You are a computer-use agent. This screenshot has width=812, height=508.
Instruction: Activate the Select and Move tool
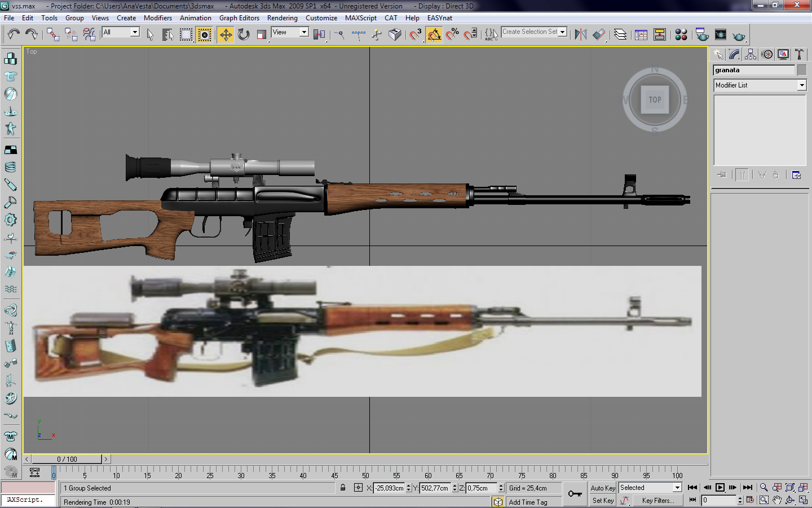coord(226,34)
